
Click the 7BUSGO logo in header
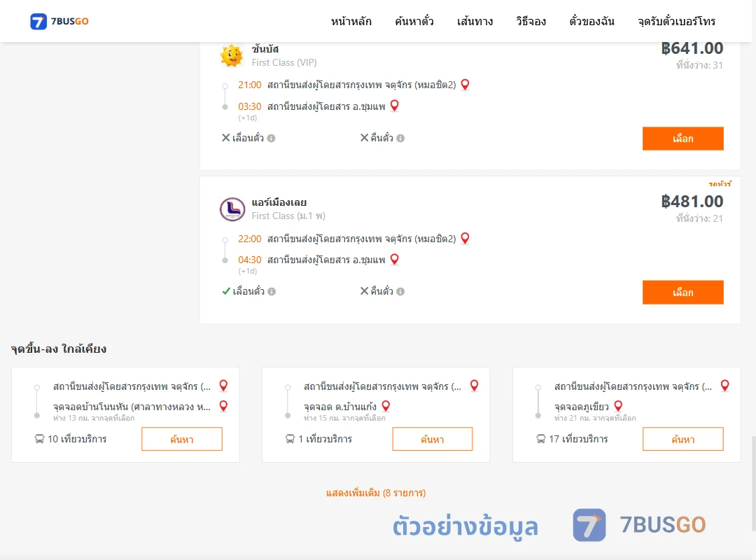(x=59, y=21)
